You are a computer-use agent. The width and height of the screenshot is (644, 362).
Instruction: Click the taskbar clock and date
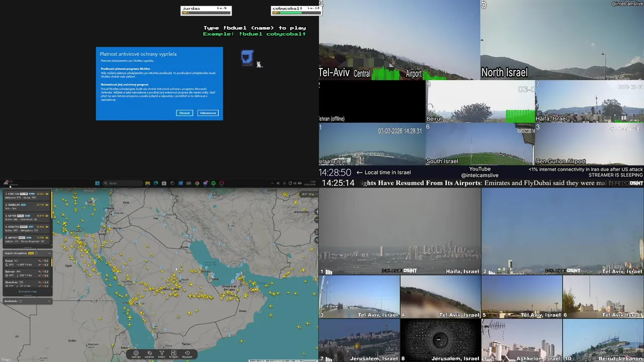click(x=311, y=183)
